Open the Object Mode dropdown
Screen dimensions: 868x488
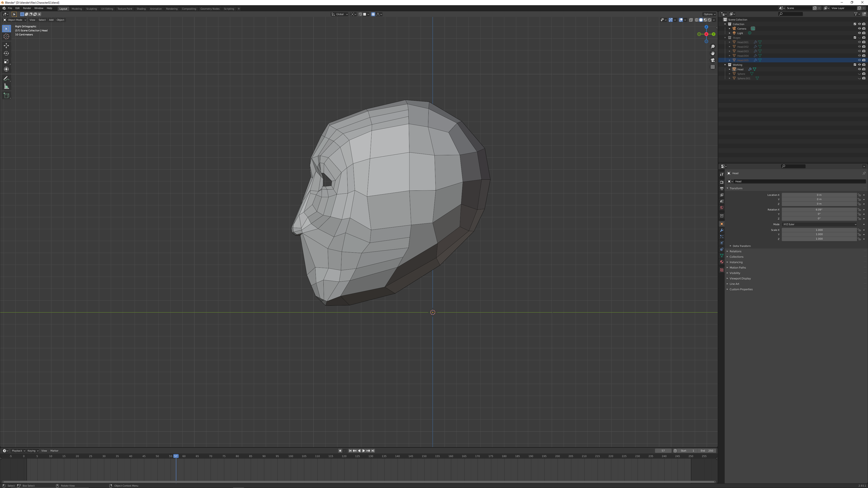pos(14,20)
